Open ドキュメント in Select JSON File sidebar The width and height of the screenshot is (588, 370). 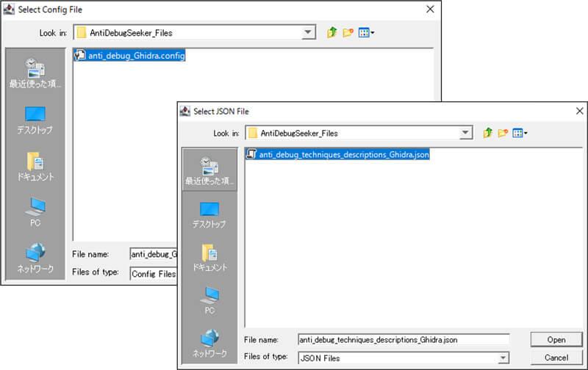(209, 258)
